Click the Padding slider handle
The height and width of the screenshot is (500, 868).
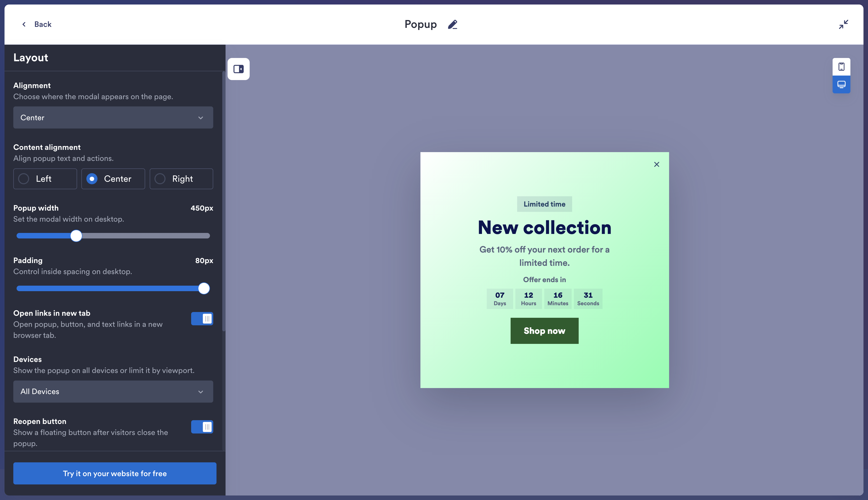pyautogui.click(x=204, y=288)
